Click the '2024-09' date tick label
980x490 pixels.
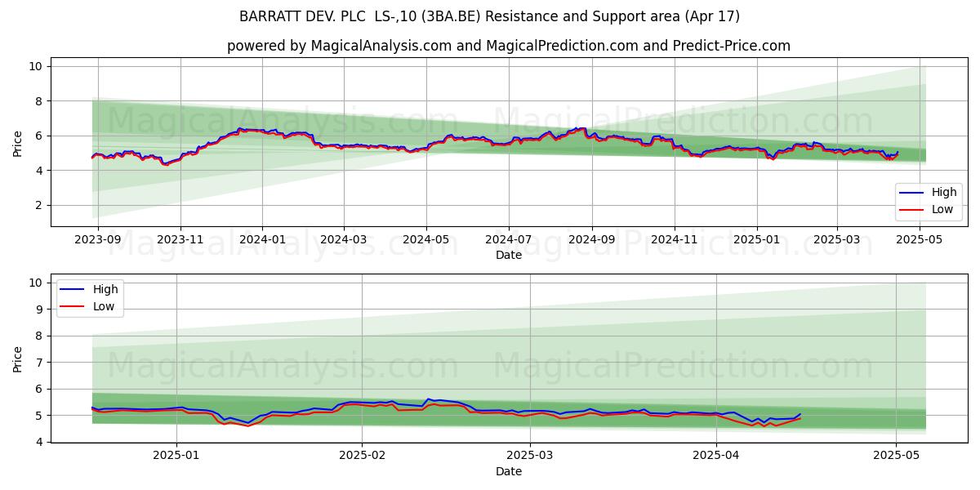click(x=591, y=241)
